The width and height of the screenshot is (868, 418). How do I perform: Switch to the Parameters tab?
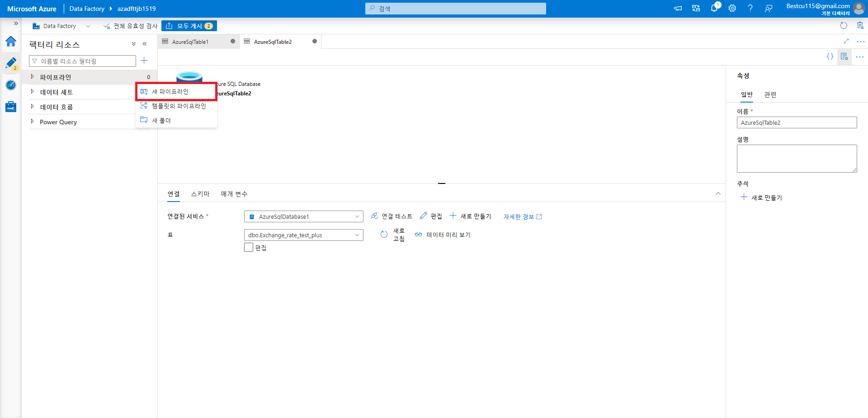(234, 194)
